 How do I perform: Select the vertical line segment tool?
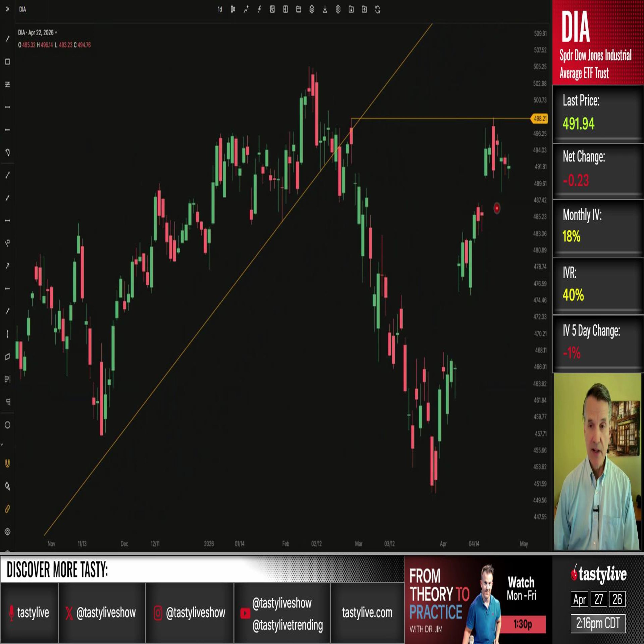7,334
